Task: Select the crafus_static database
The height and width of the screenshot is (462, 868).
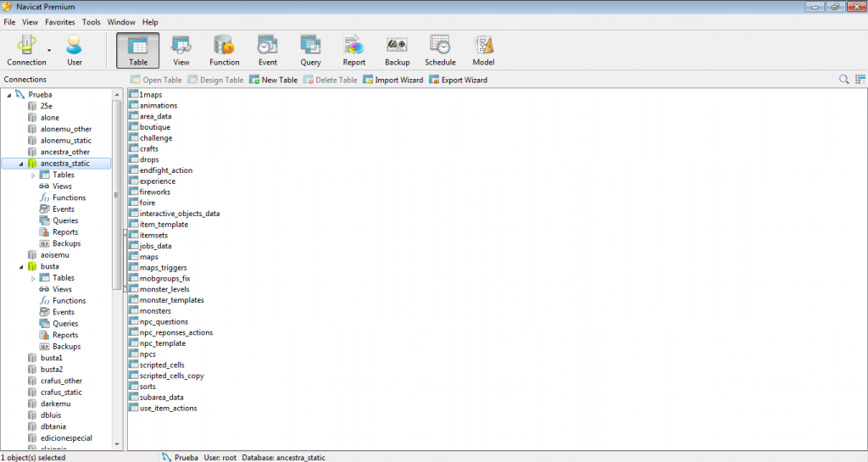Action: [55, 392]
